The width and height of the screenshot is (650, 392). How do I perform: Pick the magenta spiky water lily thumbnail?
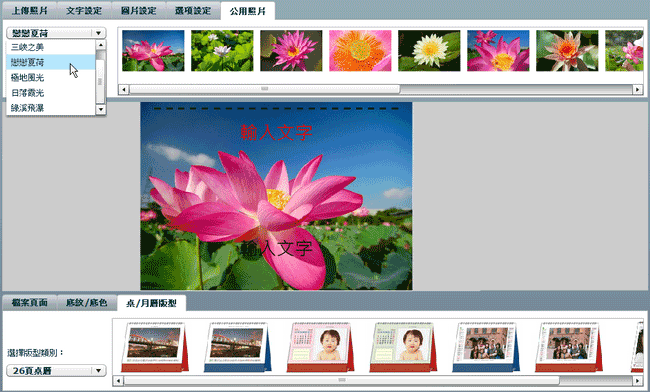(x=291, y=51)
